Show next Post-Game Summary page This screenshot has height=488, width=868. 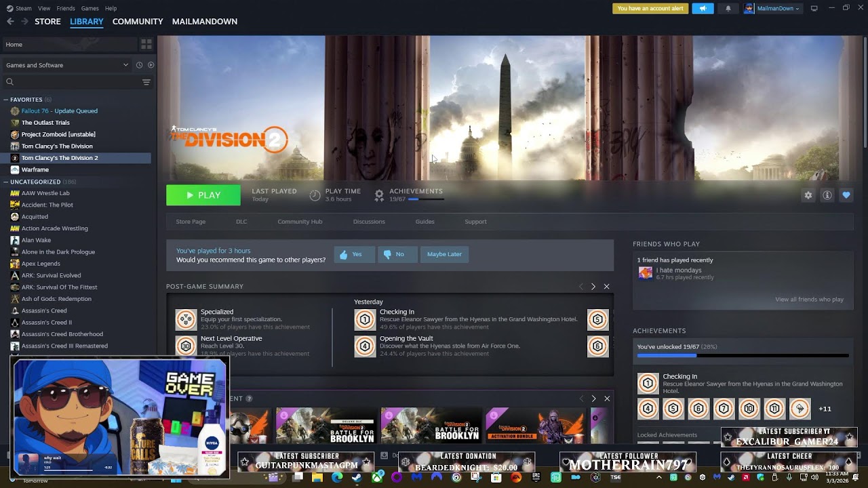point(593,287)
